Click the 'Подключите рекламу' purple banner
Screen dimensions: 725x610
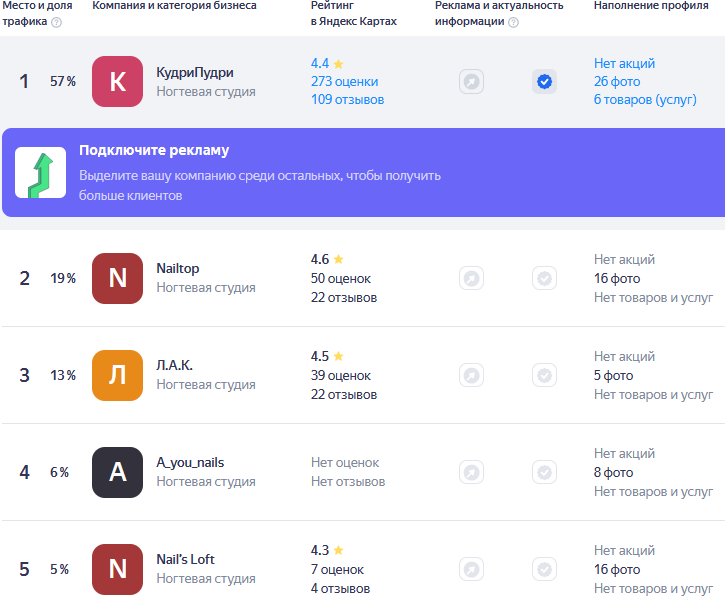tap(363, 173)
